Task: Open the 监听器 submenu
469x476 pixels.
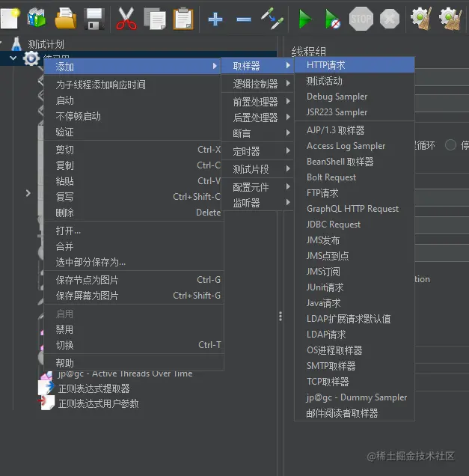Action: pos(257,203)
